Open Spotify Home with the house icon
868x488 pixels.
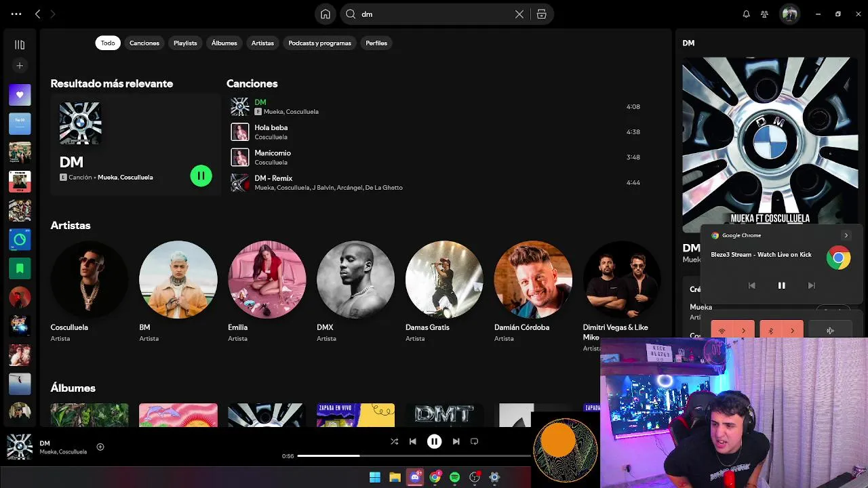pos(325,14)
